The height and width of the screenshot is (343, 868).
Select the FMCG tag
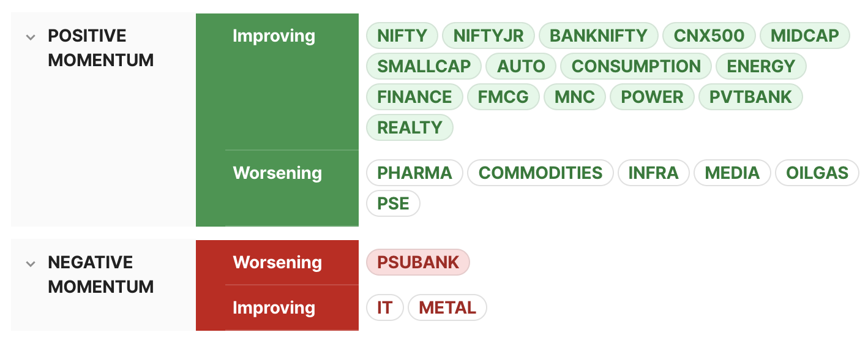pos(504,97)
